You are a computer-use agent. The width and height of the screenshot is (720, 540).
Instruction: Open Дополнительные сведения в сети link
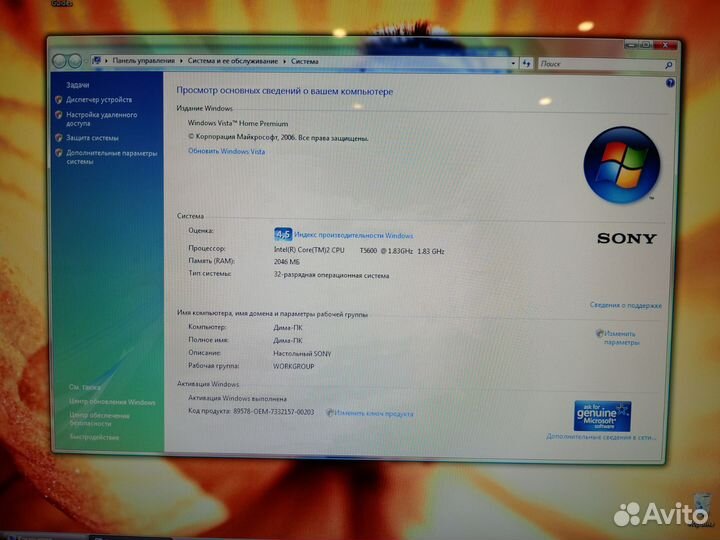pyautogui.click(x=601, y=437)
